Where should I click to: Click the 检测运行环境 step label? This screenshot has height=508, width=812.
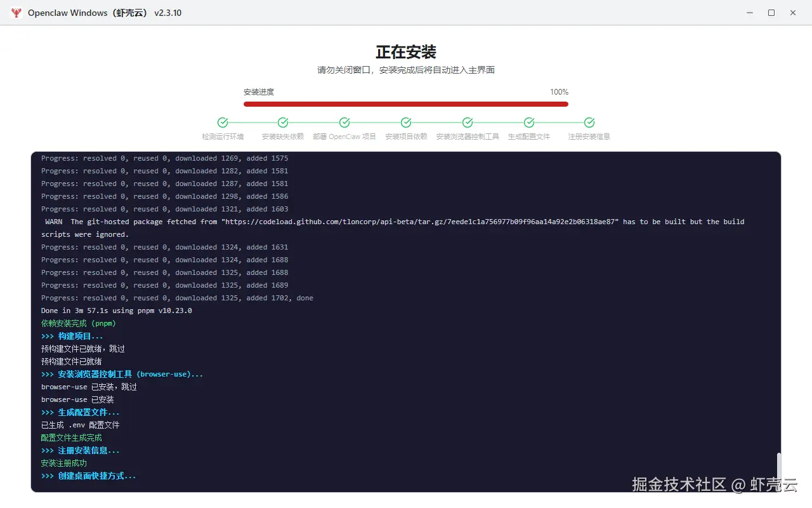(223, 137)
